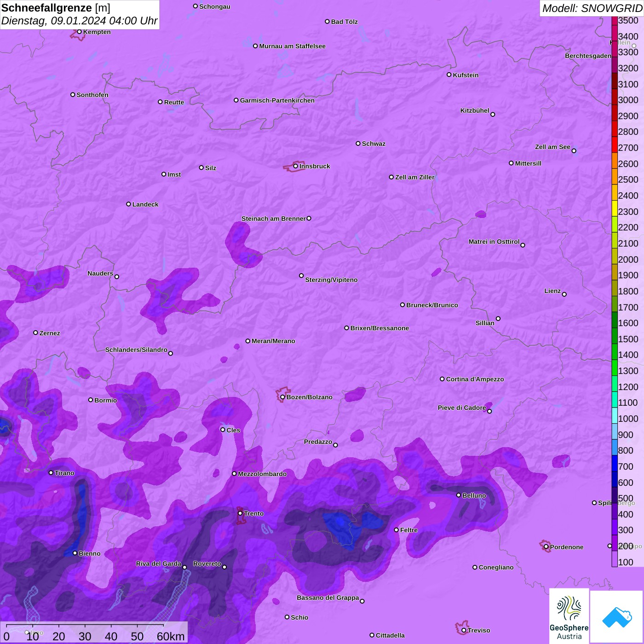Image resolution: width=644 pixels, height=644 pixels.
Task: Click the date 'Dienstag, 09.01.2024 04:00 Uhr'
Action: [x=79, y=21]
